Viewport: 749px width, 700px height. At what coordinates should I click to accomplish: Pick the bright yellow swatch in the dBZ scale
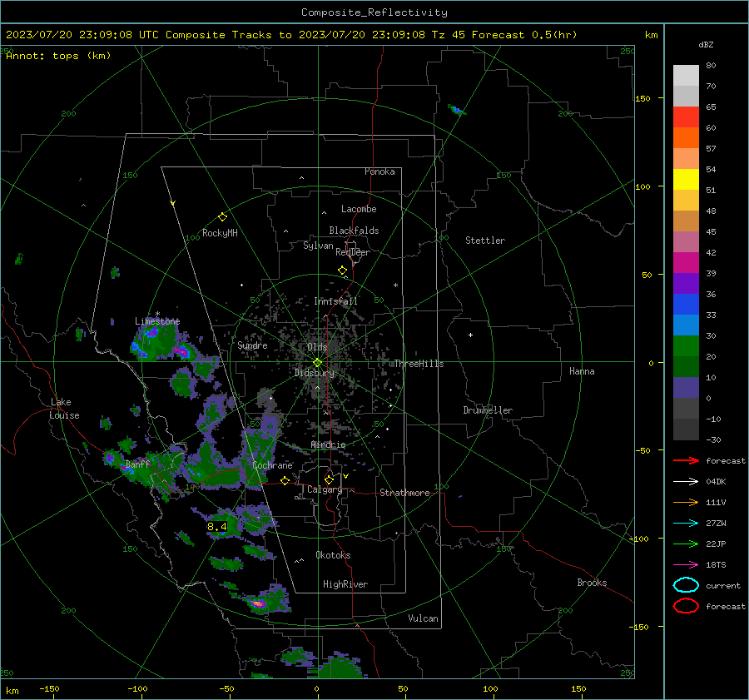(686, 180)
